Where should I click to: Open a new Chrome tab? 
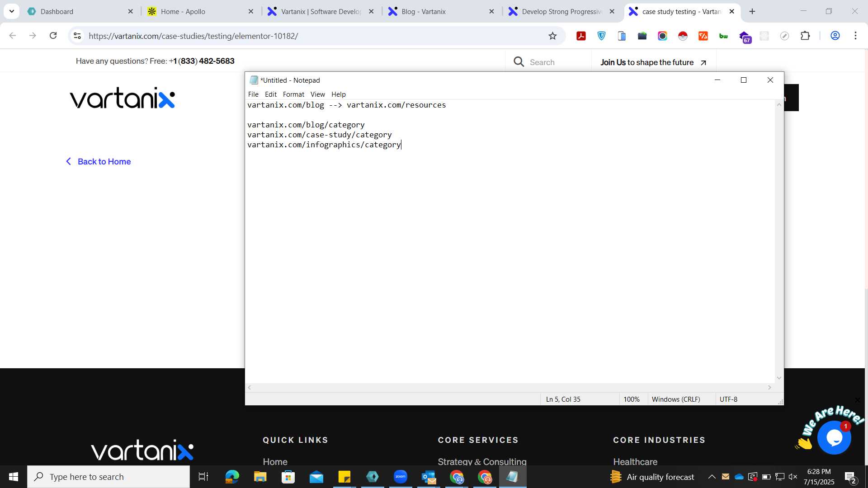coord(752,11)
